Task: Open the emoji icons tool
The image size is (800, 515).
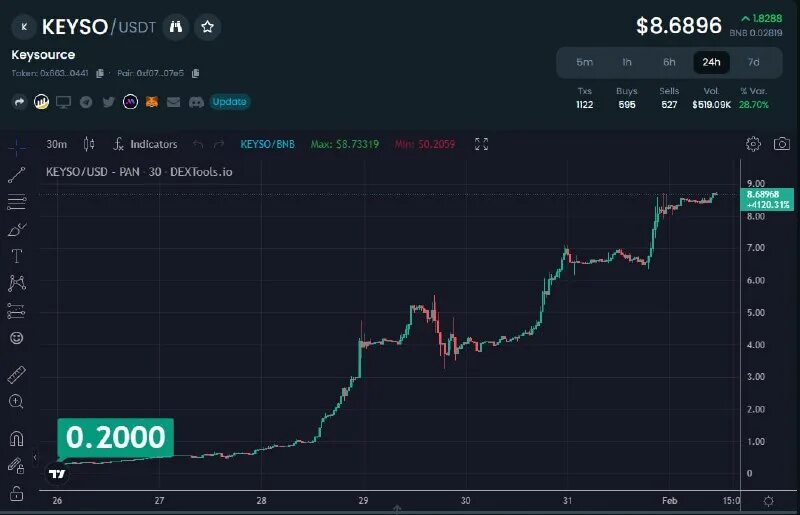Action: 16,338
